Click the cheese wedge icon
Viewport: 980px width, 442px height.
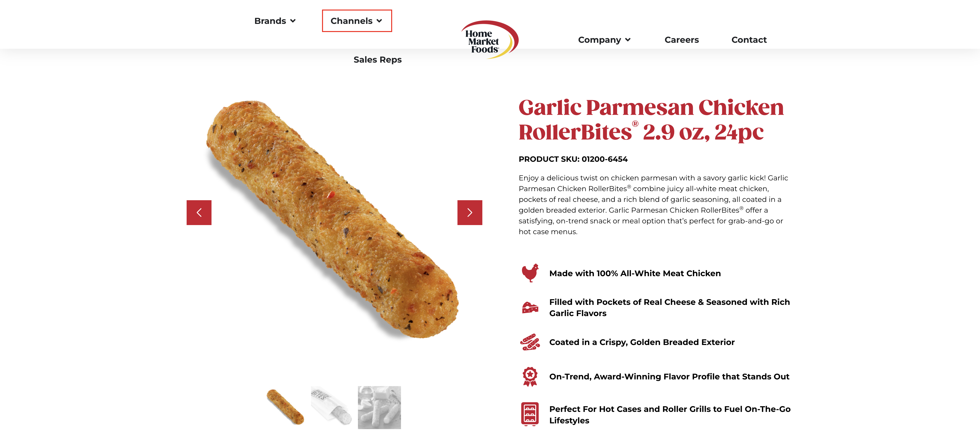click(x=530, y=307)
